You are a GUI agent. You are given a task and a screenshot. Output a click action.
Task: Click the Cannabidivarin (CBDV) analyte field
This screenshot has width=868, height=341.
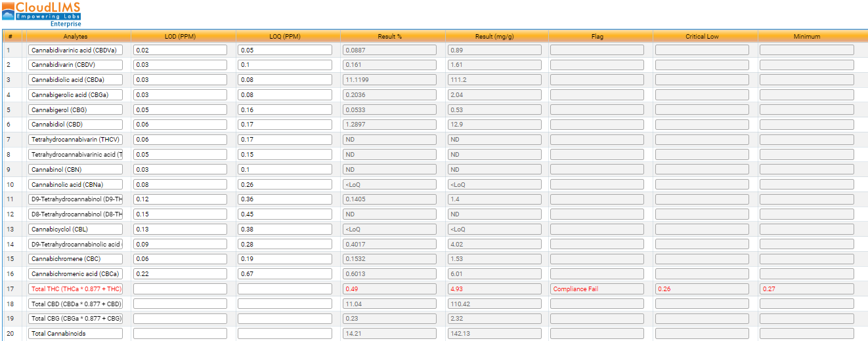point(76,65)
